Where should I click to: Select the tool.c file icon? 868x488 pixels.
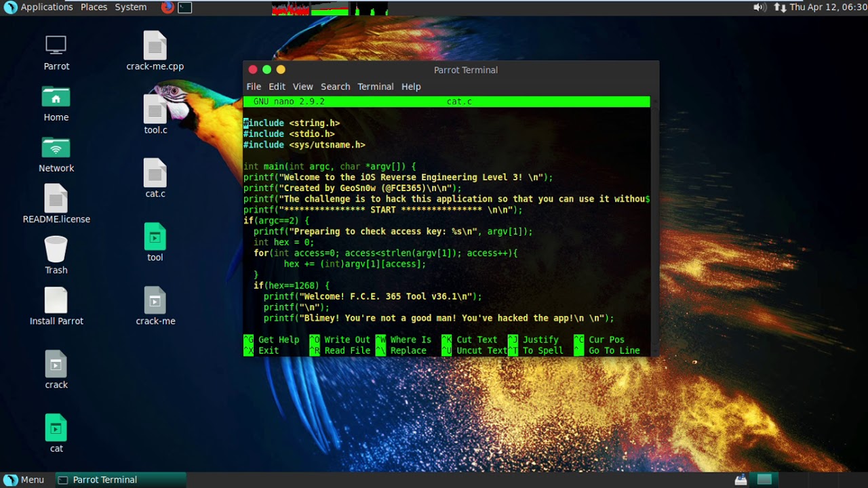click(x=155, y=115)
